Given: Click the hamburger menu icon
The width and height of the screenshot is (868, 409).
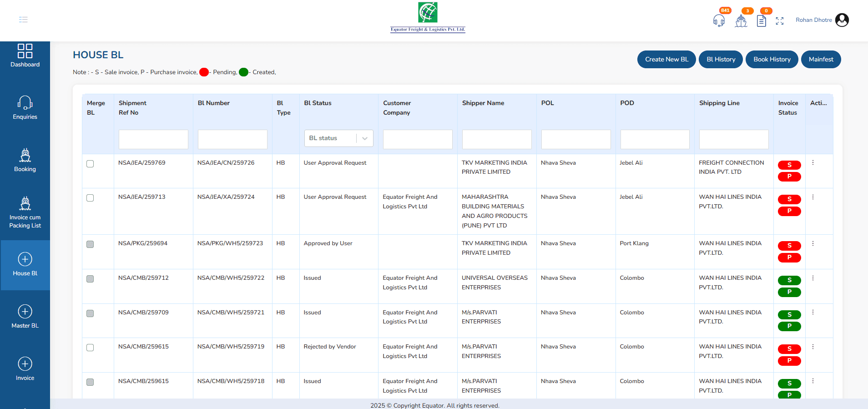Looking at the screenshot, I should pos(23,20).
